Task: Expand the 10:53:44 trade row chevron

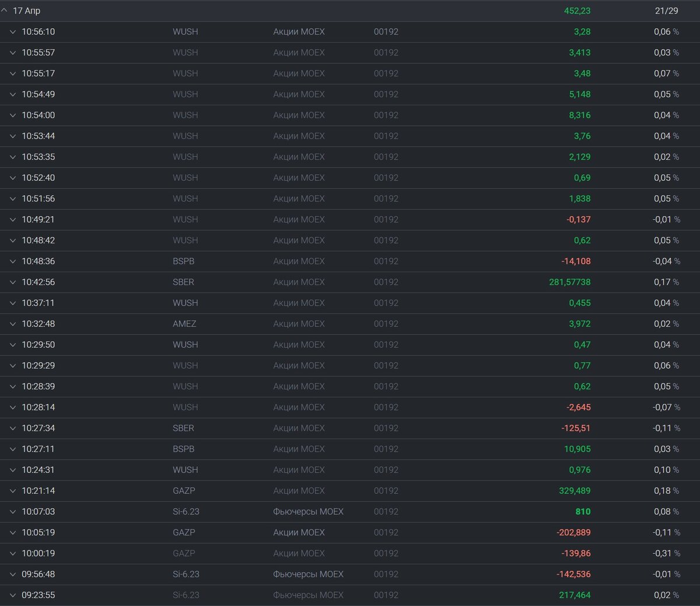Action: coord(13,136)
